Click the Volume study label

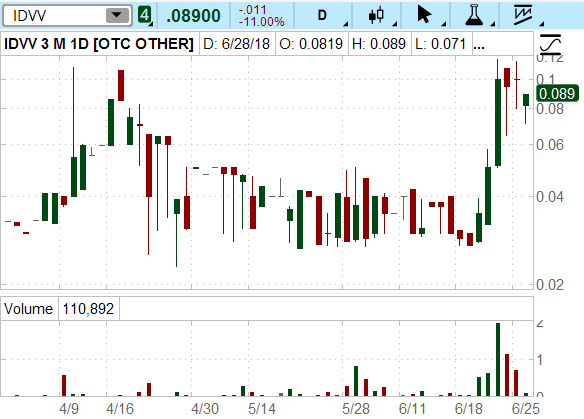pyautogui.click(x=28, y=309)
